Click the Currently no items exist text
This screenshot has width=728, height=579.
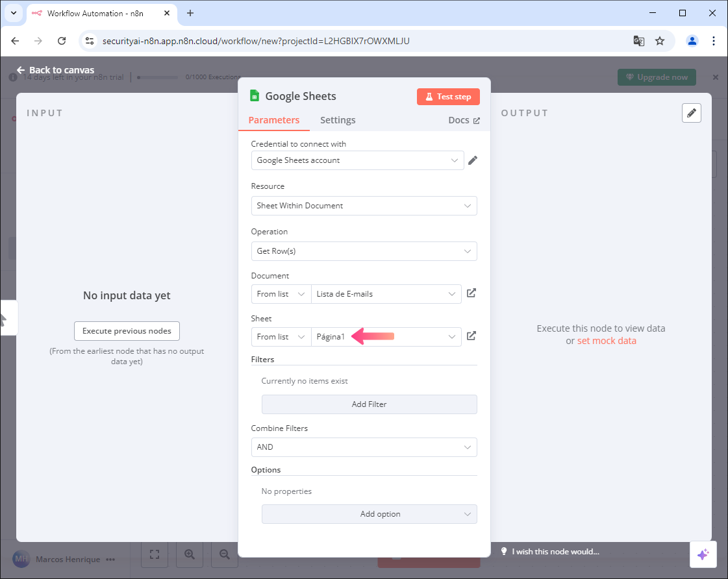[305, 381]
